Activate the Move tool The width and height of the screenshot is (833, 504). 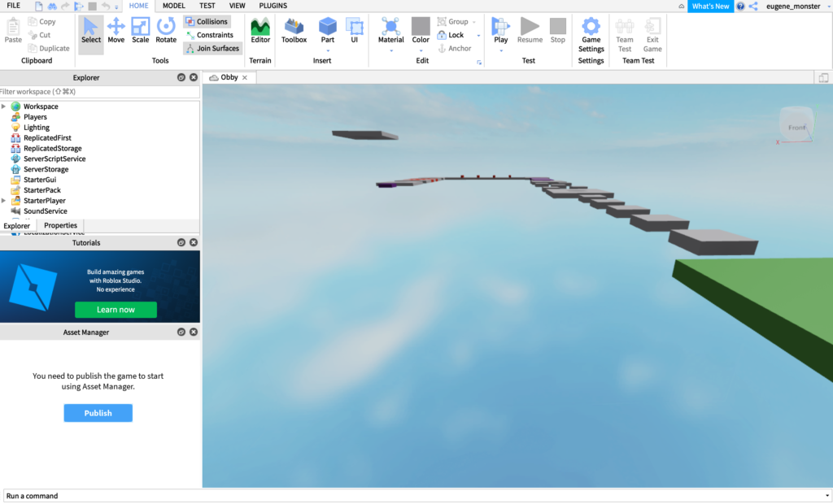[x=116, y=31]
